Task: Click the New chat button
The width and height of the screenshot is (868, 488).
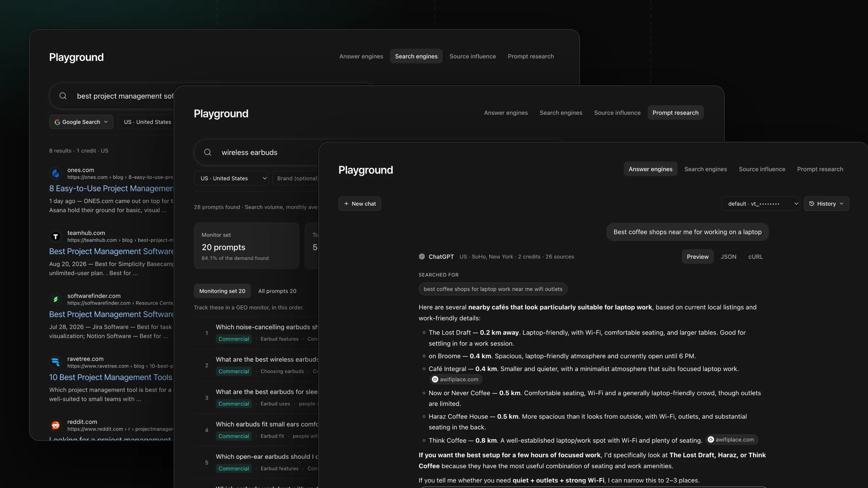Action: (x=359, y=204)
